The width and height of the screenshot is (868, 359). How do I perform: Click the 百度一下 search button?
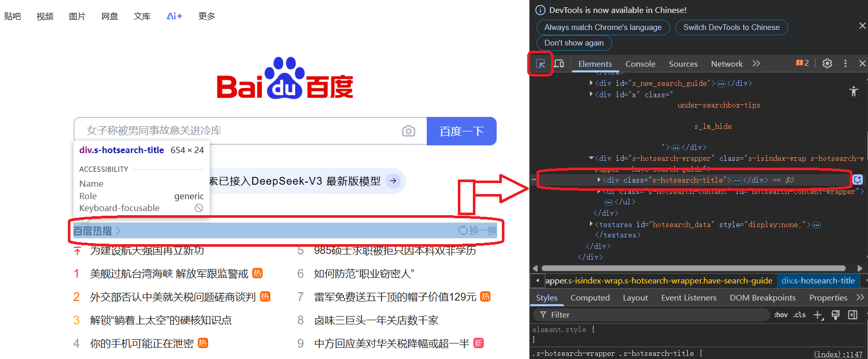tap(461, 131)
